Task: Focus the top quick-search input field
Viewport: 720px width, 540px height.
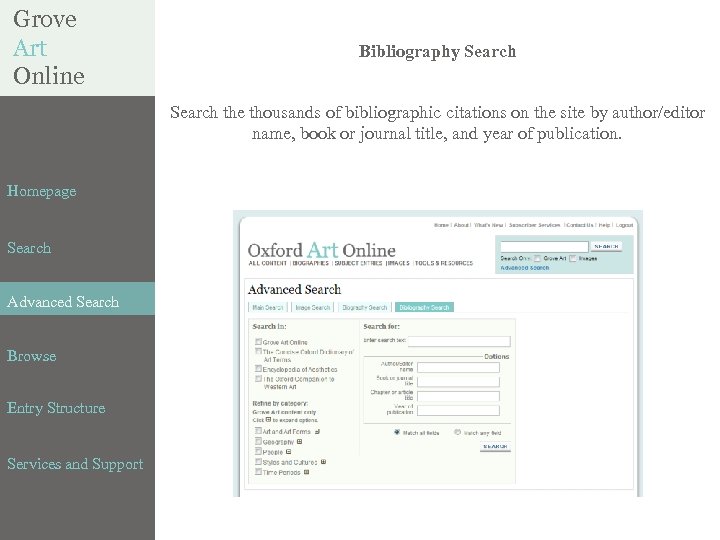Action: tap(544, 247)
